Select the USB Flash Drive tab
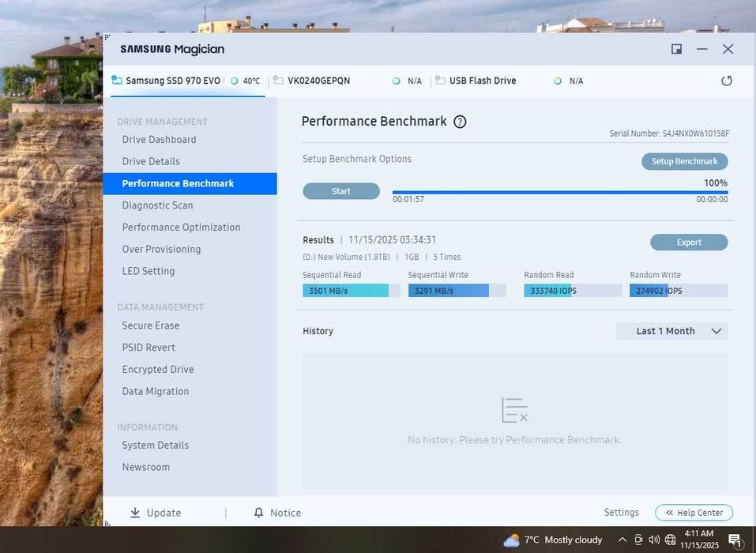Screen dimensions: 756x553 click(510, 81)
